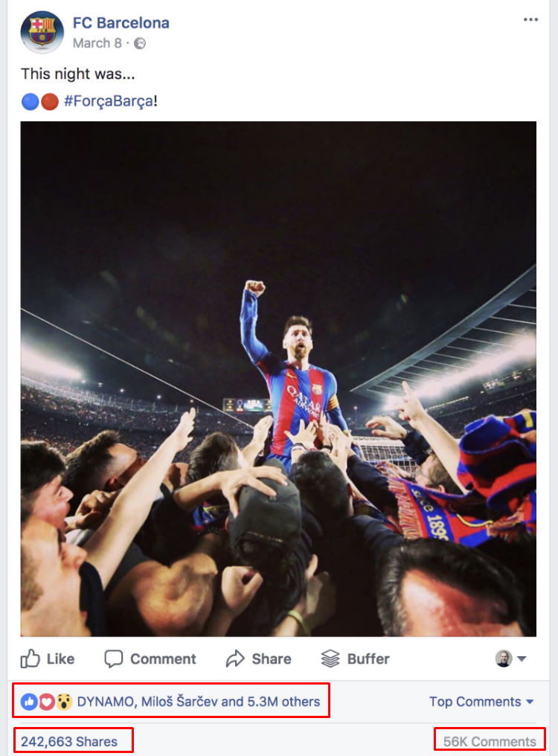Click the Comment speech bubble icon
558x756 pixels.
(x=114, y=659)
